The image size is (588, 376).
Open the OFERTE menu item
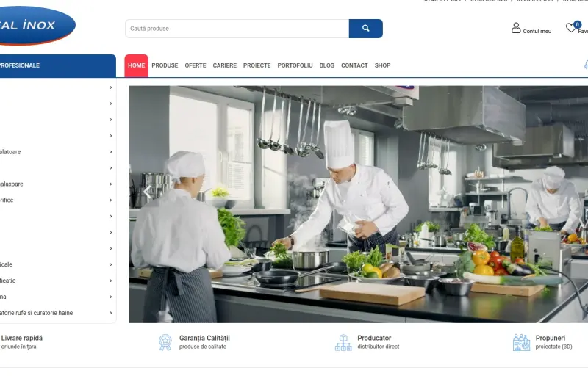pyautogui.click(x=196, y=65)
